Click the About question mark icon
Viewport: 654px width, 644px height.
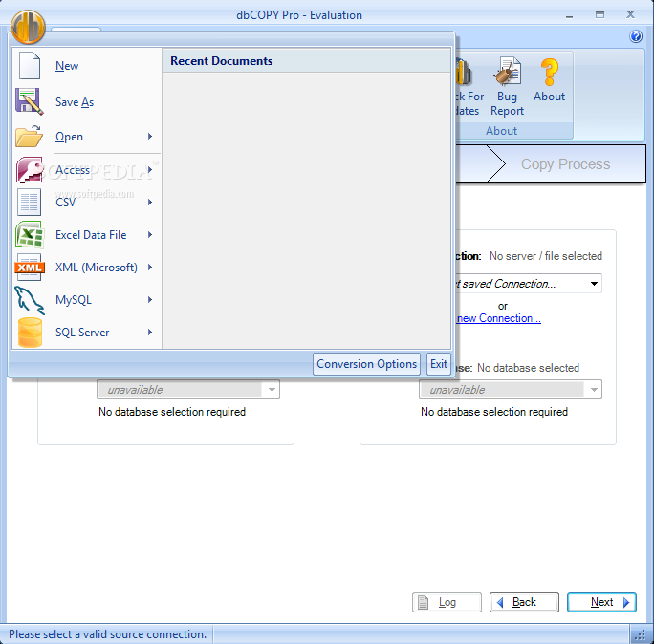point(550,72)
